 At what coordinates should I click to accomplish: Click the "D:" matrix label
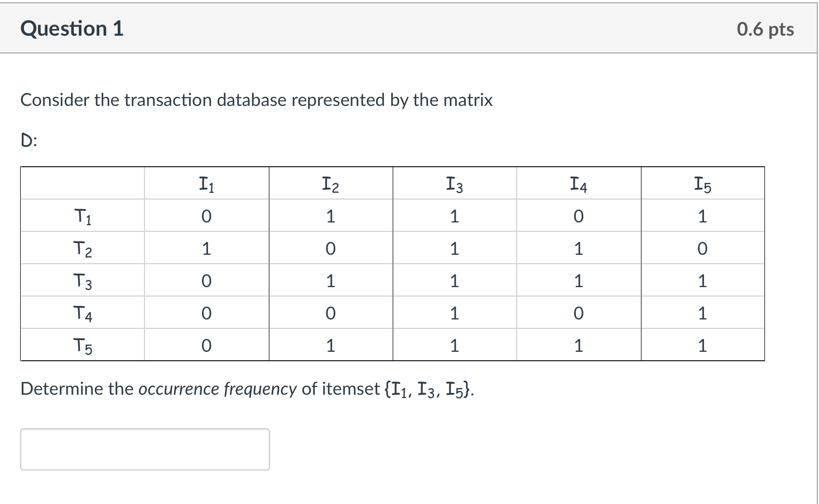pyautogui.click(x=29, y=141)
